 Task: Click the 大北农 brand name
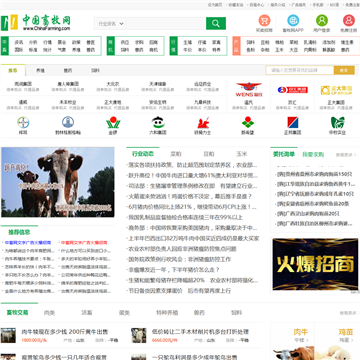[x=113, y=84]
